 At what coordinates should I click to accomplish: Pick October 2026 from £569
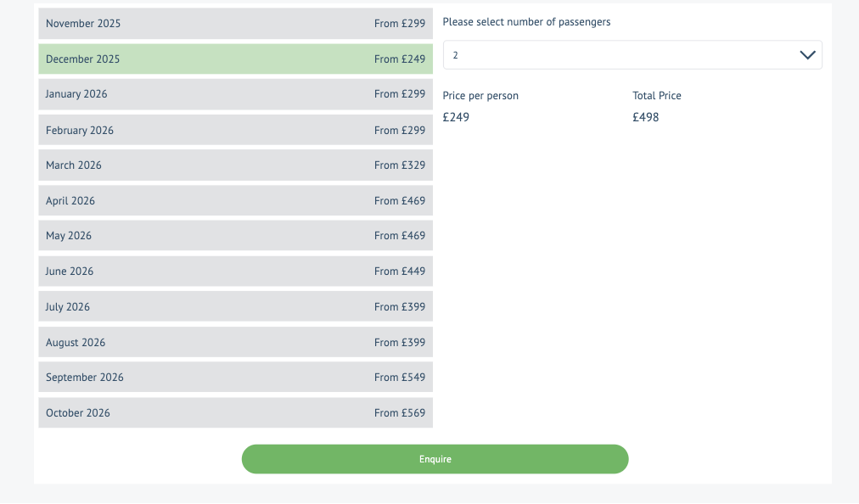[x=235, y=413]
